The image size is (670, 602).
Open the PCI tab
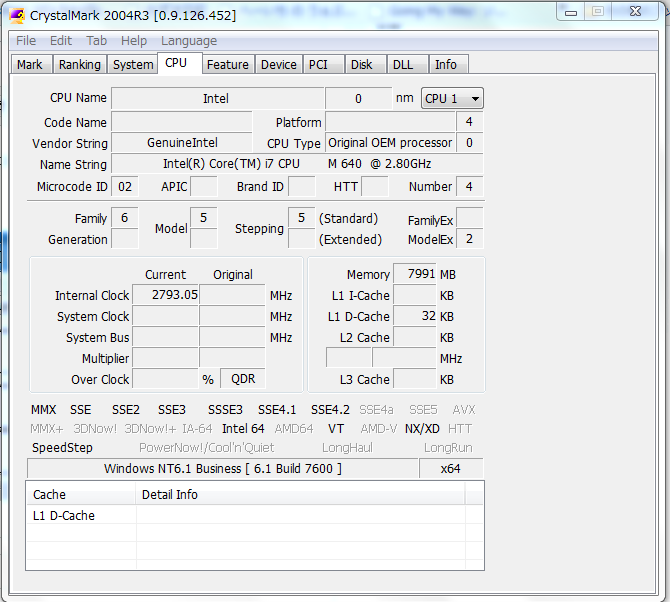[318, 65]
